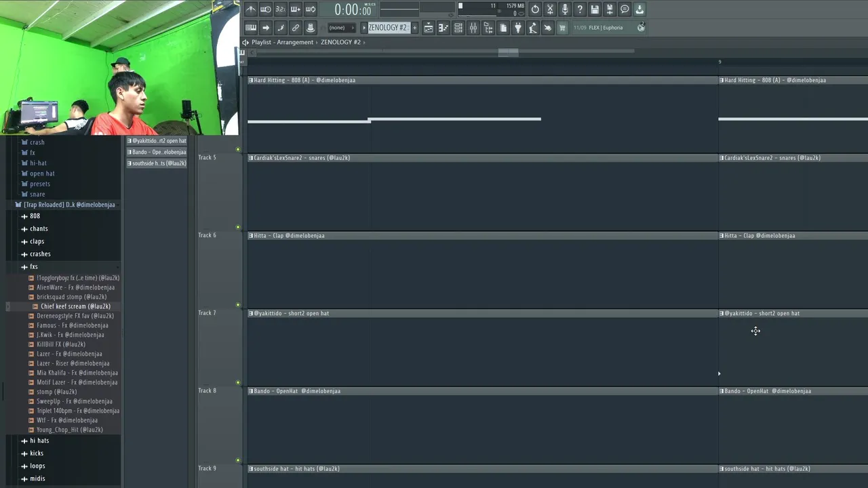Expand the kicks folder
Screen dimensions: 868x488
click(37, 453)
